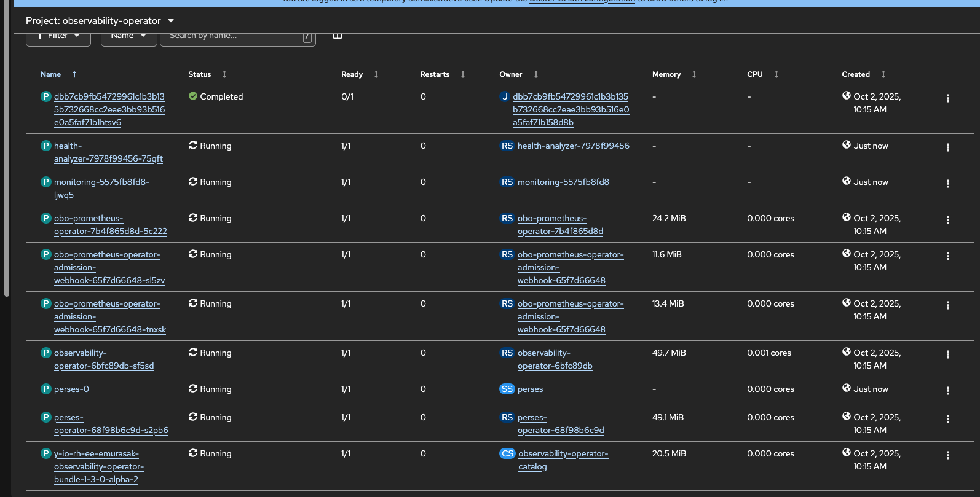The image size is (980, 497).
Task: Click the Status column sort icon
Action: [224, 74]
